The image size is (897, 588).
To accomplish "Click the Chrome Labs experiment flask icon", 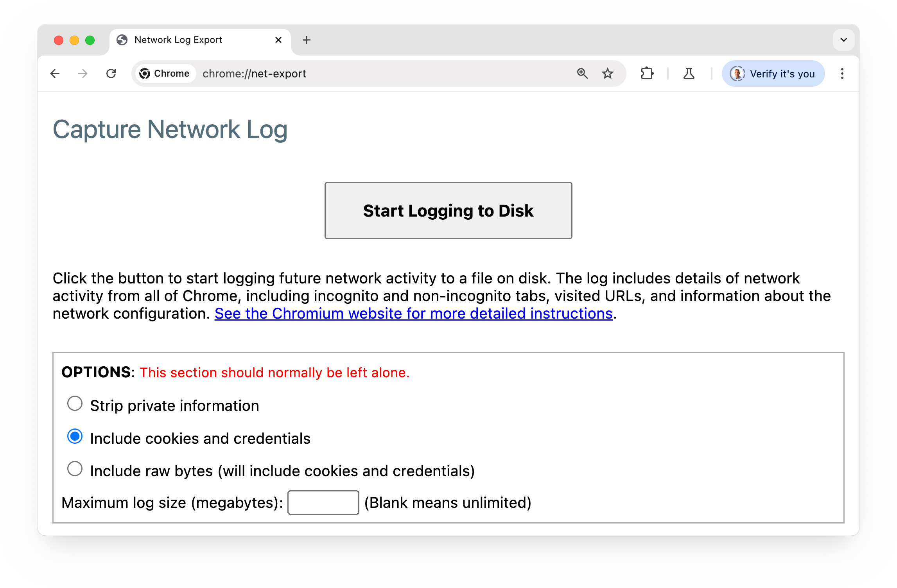I will 689,73.
